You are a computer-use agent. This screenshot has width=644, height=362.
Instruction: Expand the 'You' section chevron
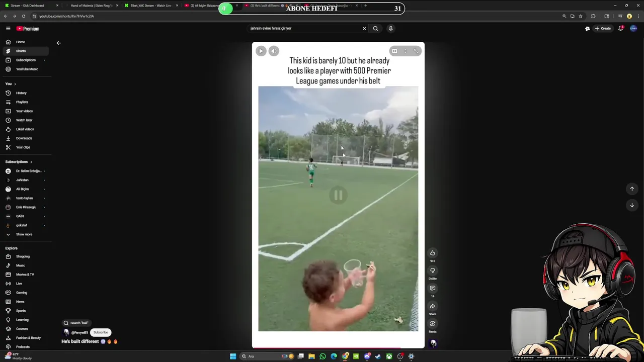click(x=15, y=84)
